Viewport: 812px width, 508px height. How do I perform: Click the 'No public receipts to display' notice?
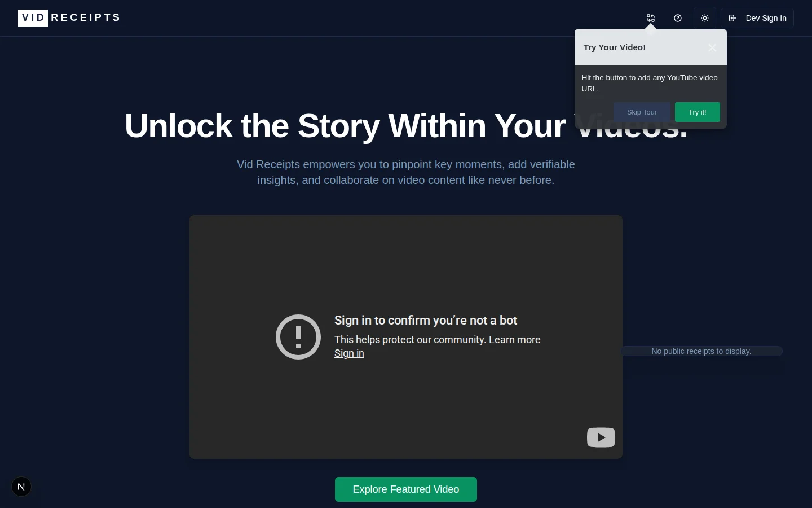click(701, 351)
